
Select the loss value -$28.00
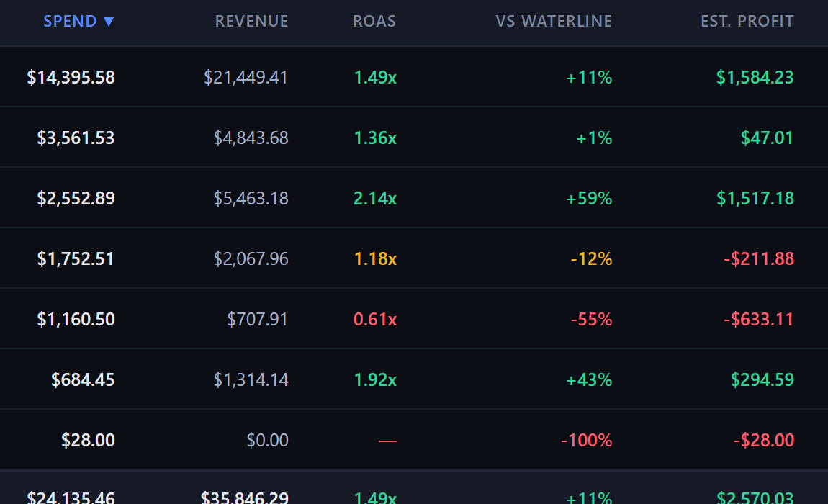pyautogui.click(x=764, y=440)
